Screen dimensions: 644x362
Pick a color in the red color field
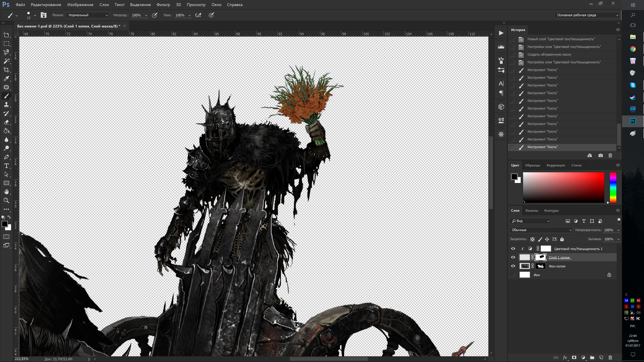[x=563, y=187]
